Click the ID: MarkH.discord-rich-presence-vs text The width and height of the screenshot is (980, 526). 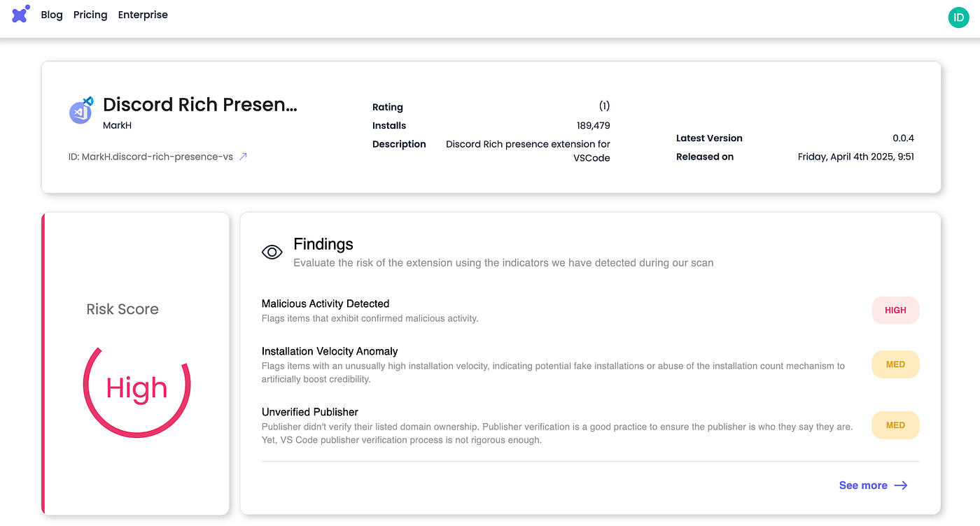click(x=150, y=157)
